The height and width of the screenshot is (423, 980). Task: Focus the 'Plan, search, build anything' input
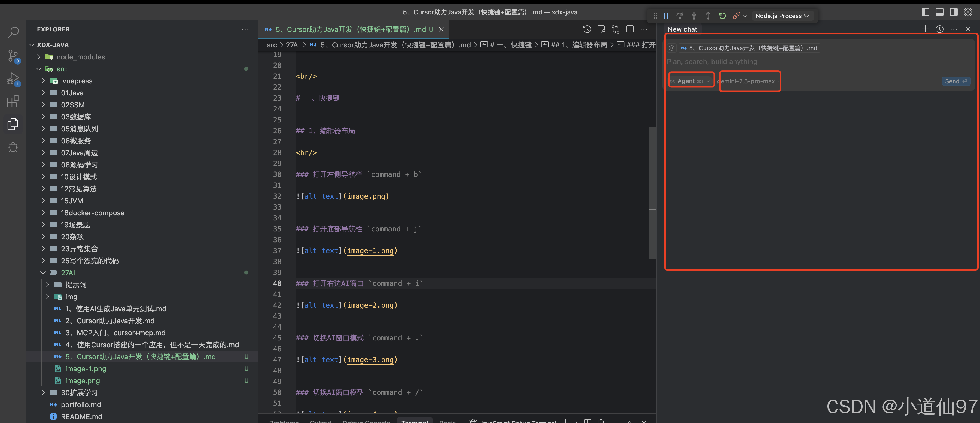pyautogui.click(x=799, y=62)
